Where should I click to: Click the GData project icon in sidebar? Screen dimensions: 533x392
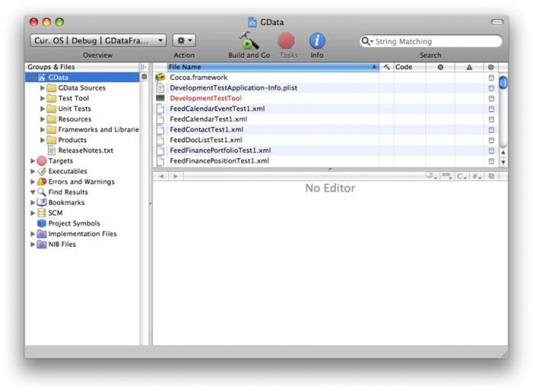[x=41, y=77]
